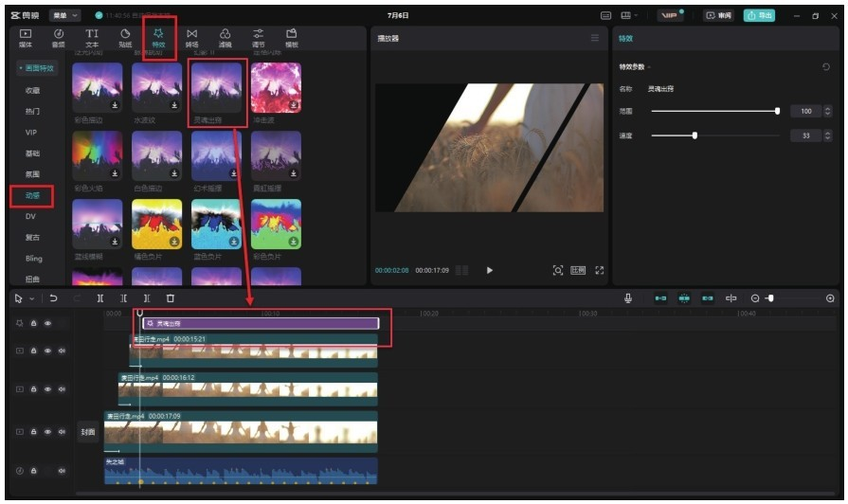Open the preview zoom-to-fit scan icon
The image size is (848, 504).
(x=557, y=270)
